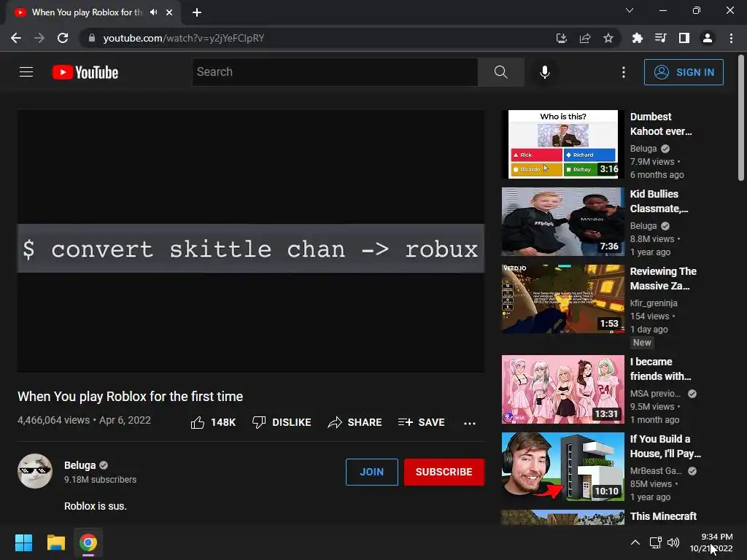Toggle Chrome side panel
Viewport: 747px width, 560px height.
pyautogui.click(x=684, y=38)
